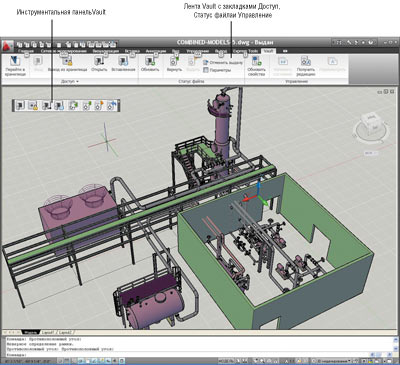400x365 pixels.
Task: Click the 'Перейти в хранилище' ribbon button
Action: pyautogui.click(x=15, y=66)
